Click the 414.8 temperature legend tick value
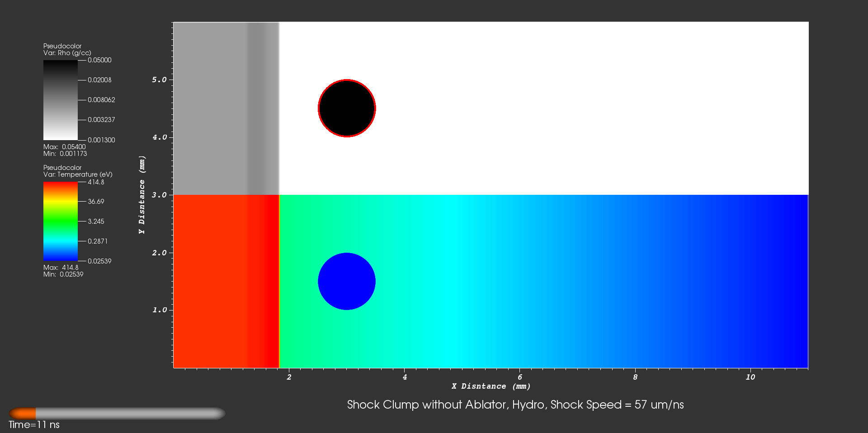 [96, 182]
